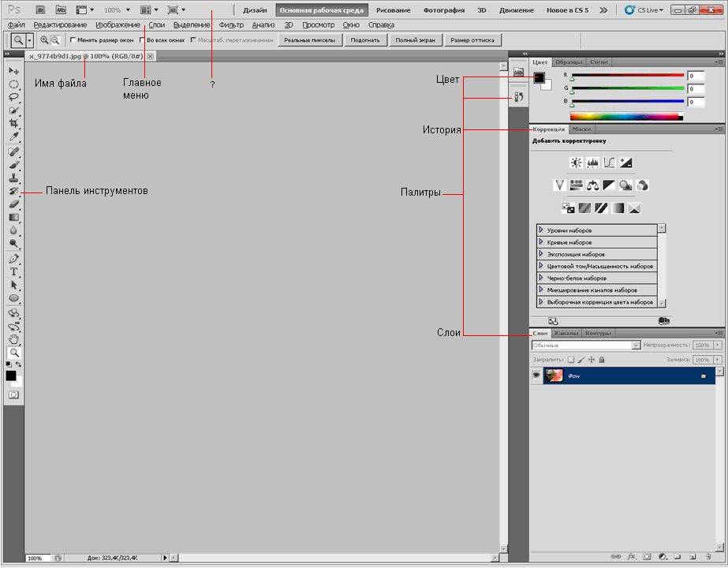Show more workspaces with the >> arrow

coord(603,9)
